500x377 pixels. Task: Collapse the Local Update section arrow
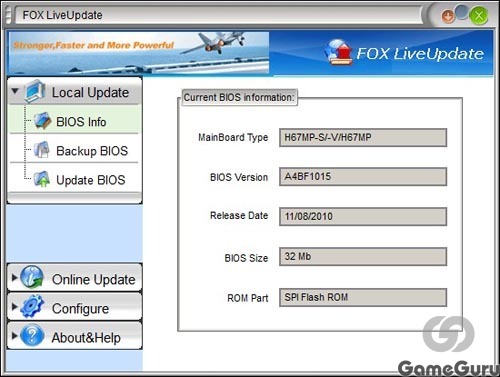pos(15,91)
